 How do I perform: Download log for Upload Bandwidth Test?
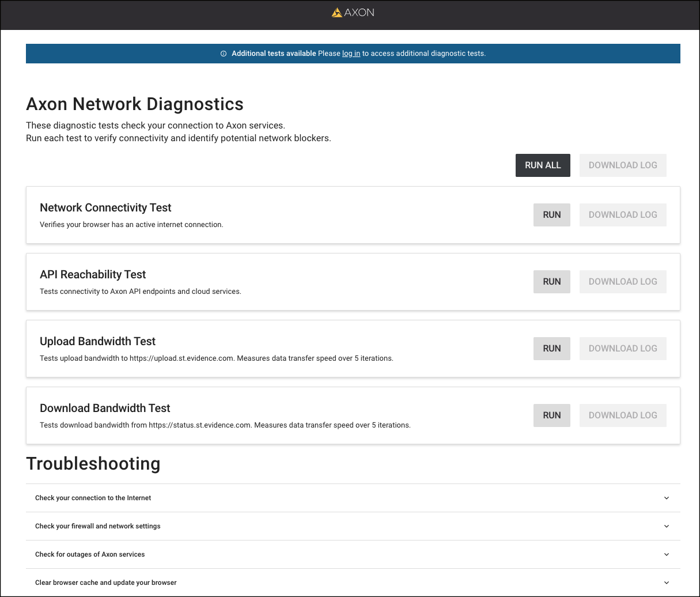(622, 349)
